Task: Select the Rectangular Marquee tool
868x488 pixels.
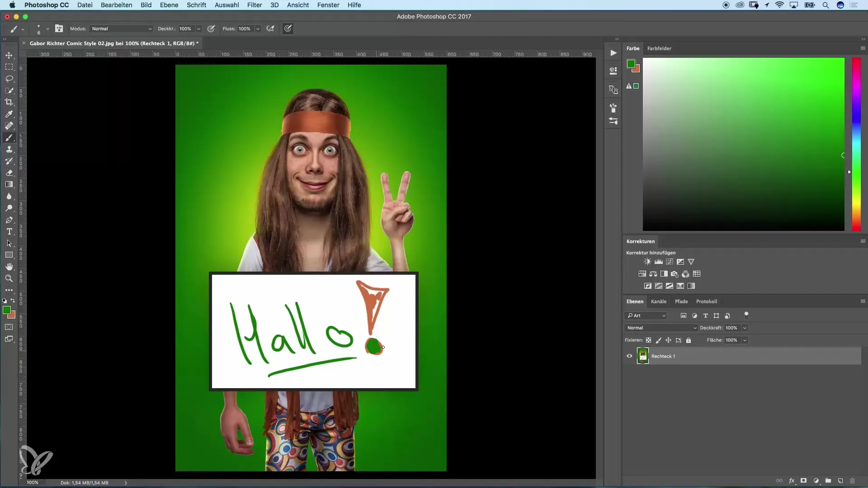Action: 9,67
